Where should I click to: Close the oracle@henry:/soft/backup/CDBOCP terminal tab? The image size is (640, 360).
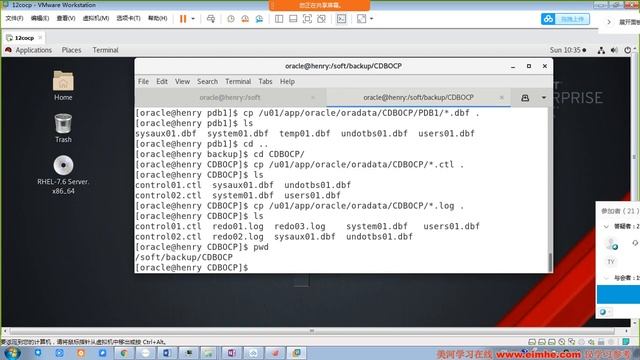coord(502,98)
